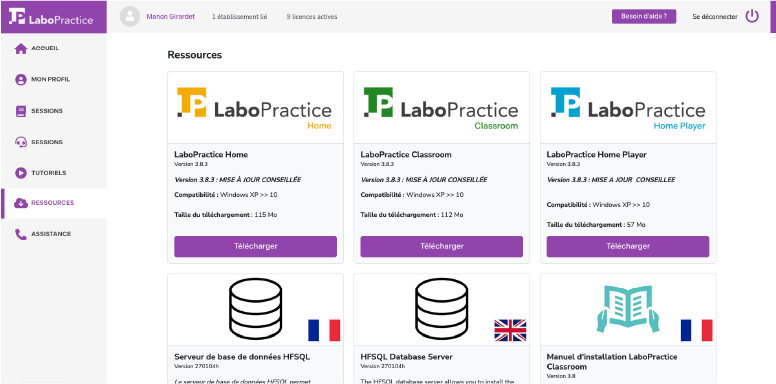This screenshot has height=384, width=776.
Task: Click 'Manuel d'installation LaboPractice Classroom' title
Action: click(x=612, y=362)
